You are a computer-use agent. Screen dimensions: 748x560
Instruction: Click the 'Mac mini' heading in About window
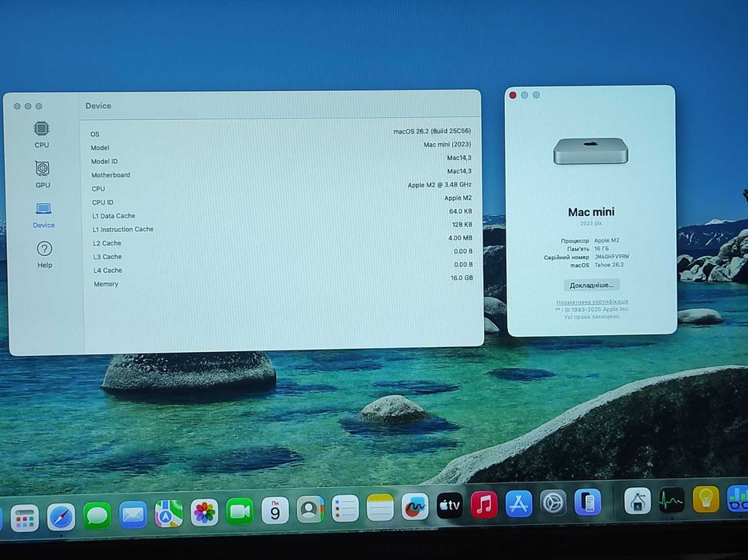coord(591,212)
